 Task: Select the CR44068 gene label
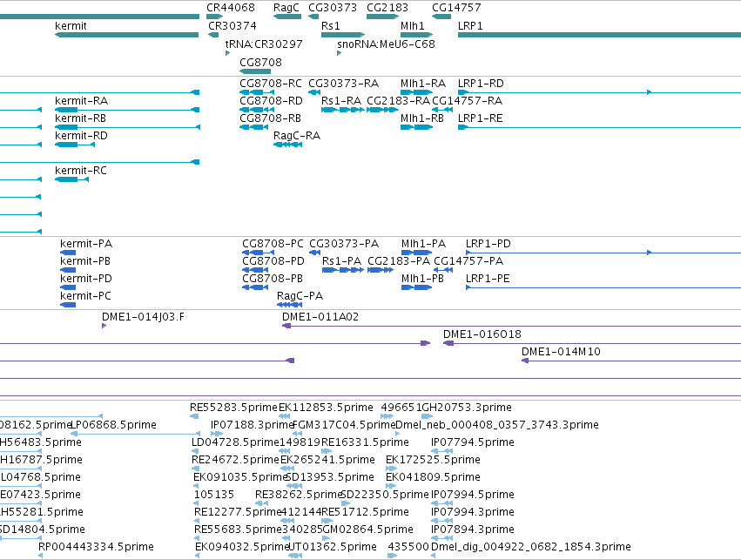pos(231,8)
